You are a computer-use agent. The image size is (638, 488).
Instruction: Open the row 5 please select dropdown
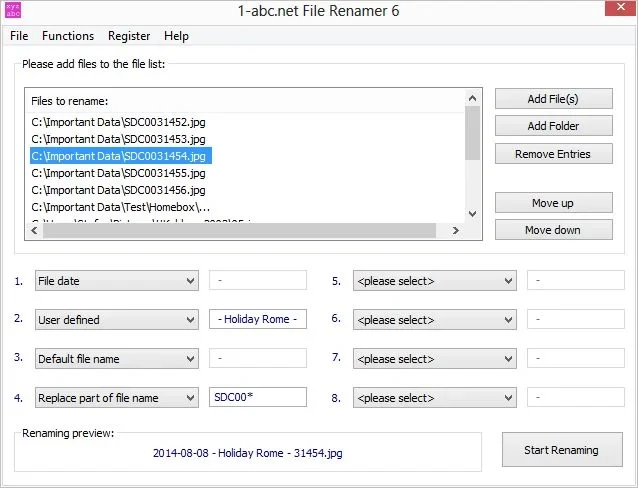(x=434, y=281)
